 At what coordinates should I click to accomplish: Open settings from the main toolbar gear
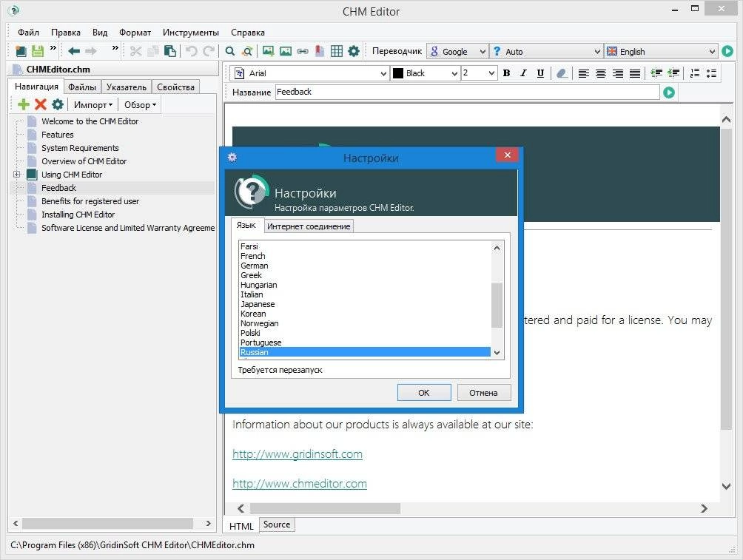click(x=354, y=51)
